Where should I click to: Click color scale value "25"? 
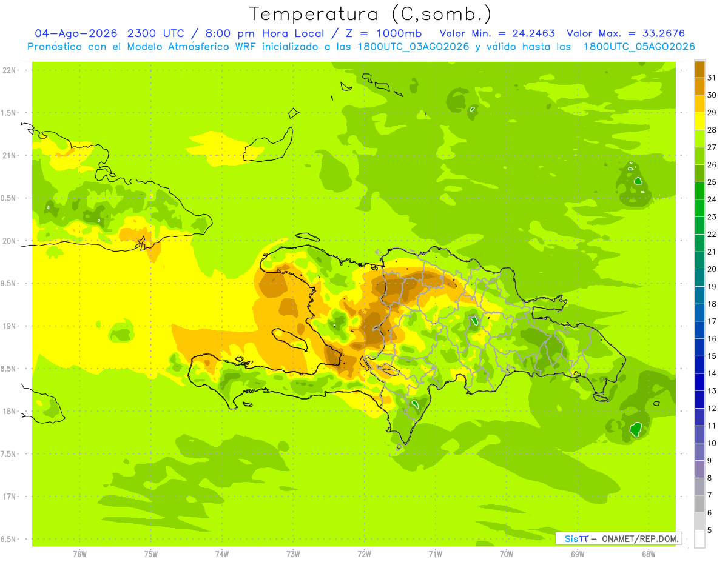[x=712, y=182]
